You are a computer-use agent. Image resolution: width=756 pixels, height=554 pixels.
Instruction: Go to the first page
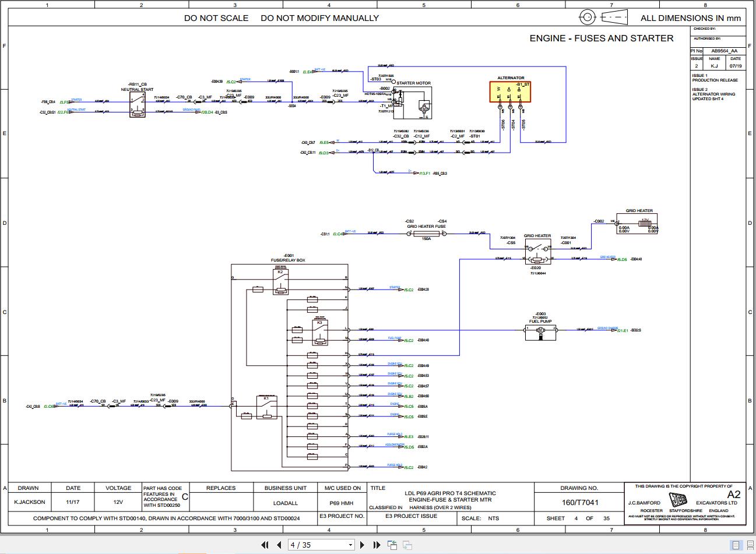click(x=265, y=545)
